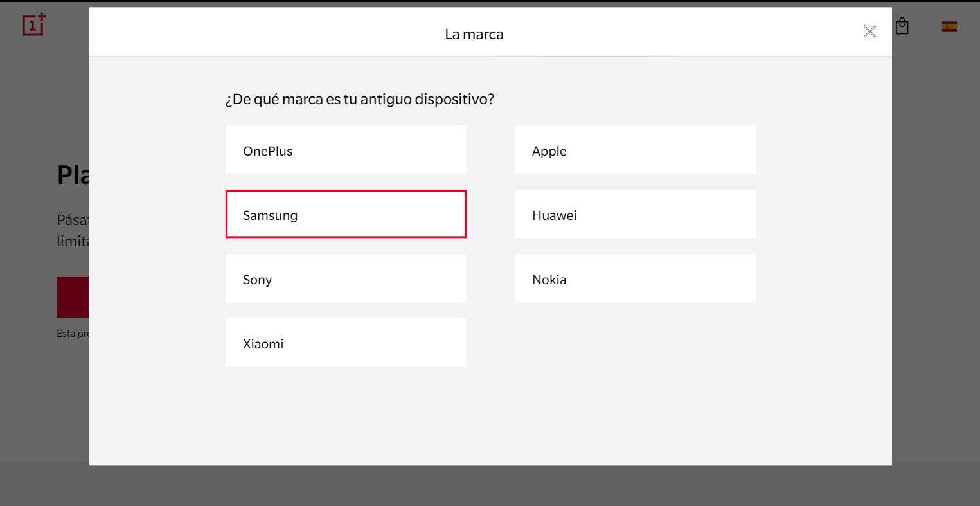Click the partially hidden red button behind the dialog
980x506 pixels.
point(72,297)
